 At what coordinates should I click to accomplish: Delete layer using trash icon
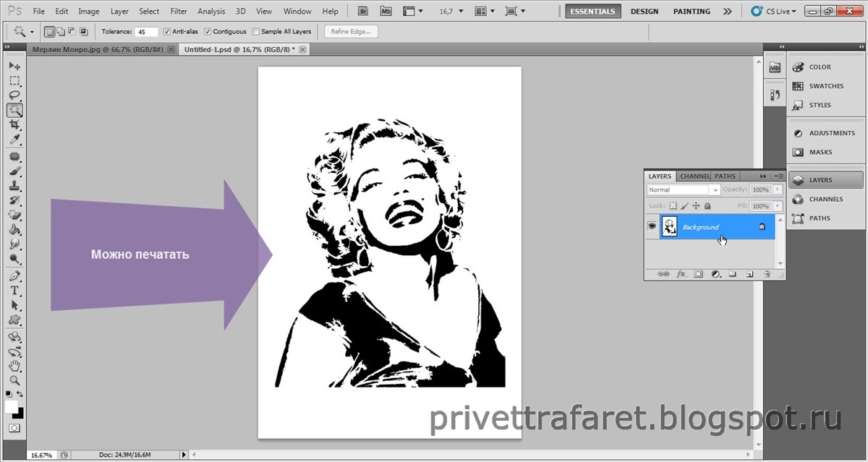pyautogui.click(x=766, y=274)
